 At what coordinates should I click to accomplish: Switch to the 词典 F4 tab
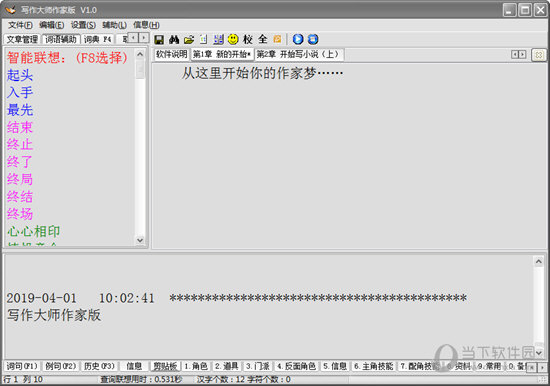98,39
